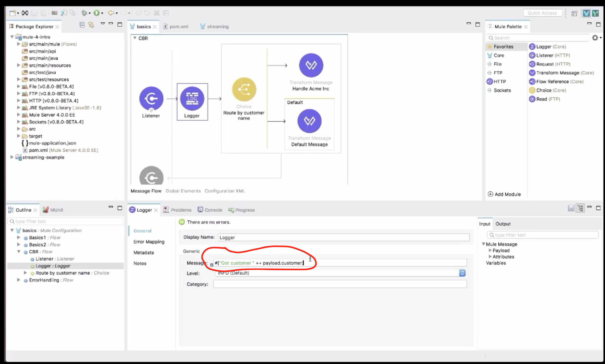
Task: Collapse the CBR flow triangle
Action: [135, 38]
